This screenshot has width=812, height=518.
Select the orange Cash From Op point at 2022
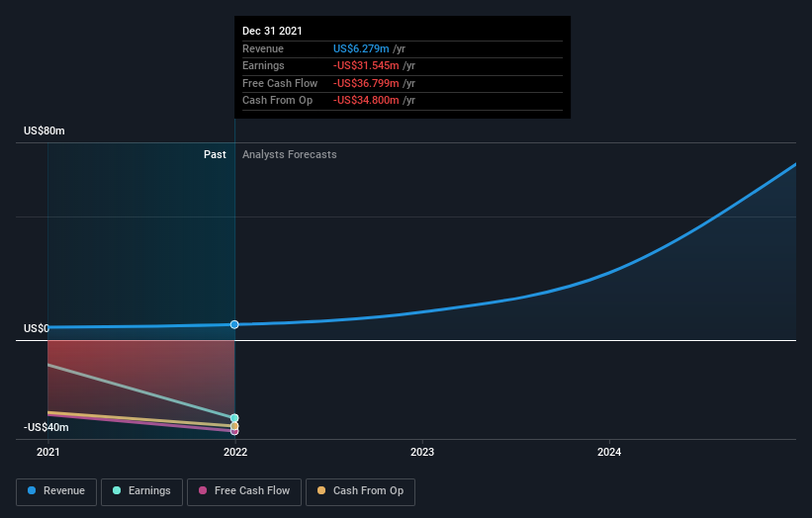point(234,426)
